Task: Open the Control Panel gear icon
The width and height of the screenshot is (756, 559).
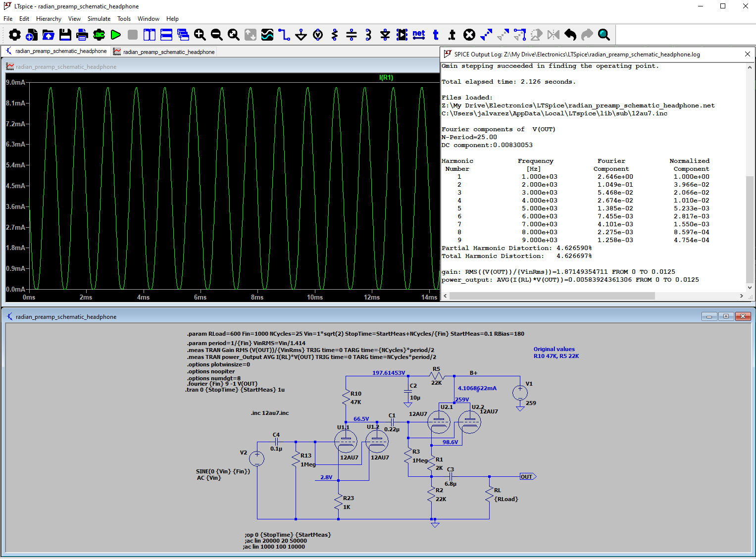Action: coord(15,35)
